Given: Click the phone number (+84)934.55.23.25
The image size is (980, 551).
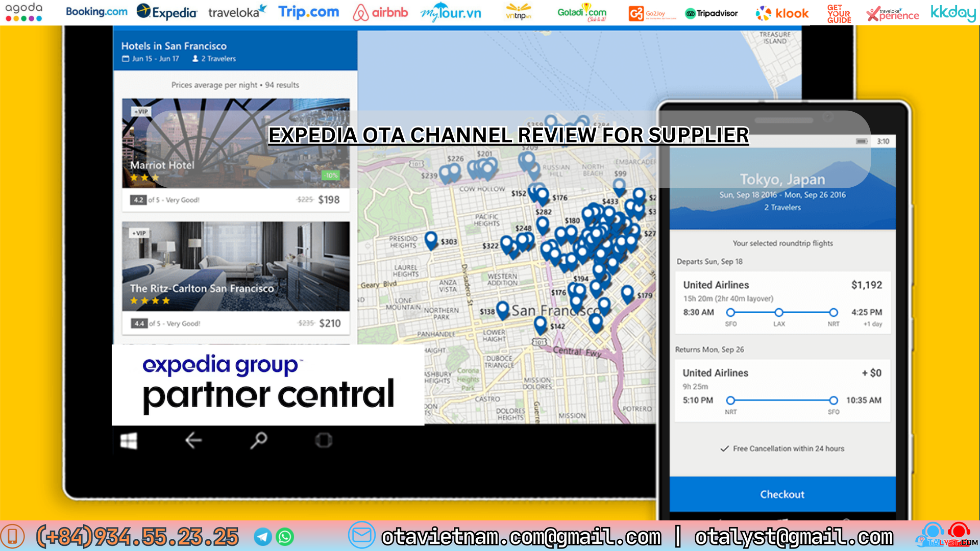Looking at the screenshot, I should [x=137, y=537].
